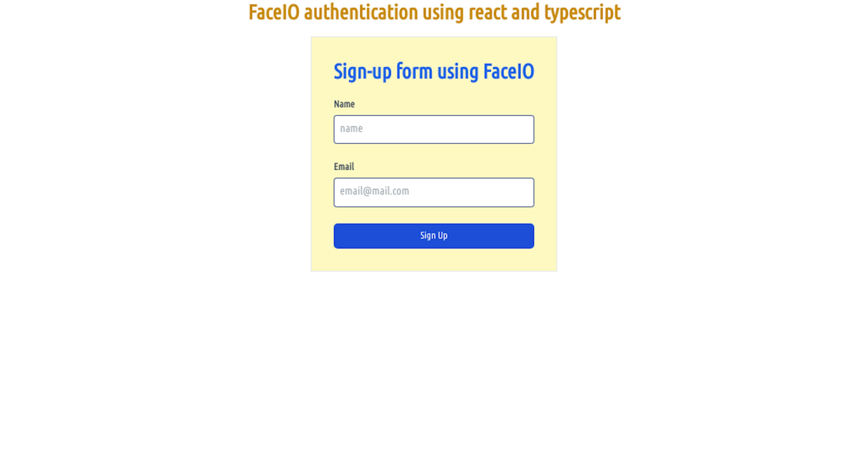Click the Sign Up button

[x=434, y=236]
